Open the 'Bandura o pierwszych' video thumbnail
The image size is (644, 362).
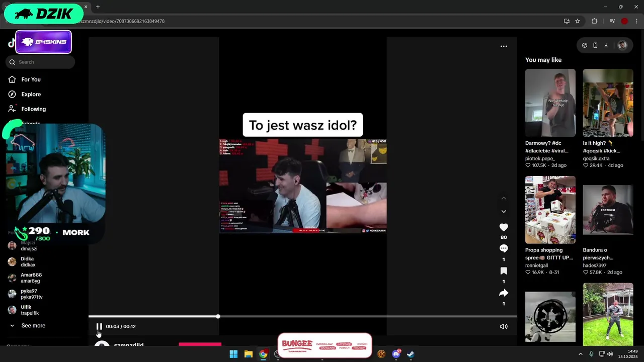coord(608,210)
